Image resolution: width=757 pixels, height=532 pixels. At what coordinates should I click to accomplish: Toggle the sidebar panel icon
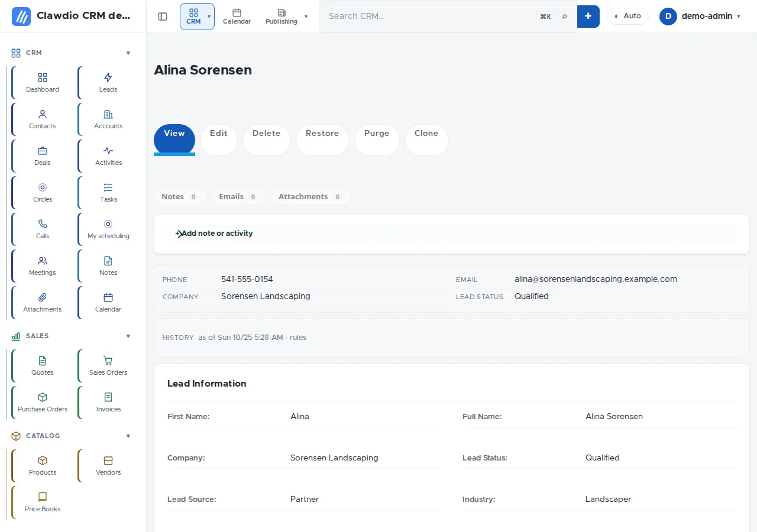tap(163, 17)
